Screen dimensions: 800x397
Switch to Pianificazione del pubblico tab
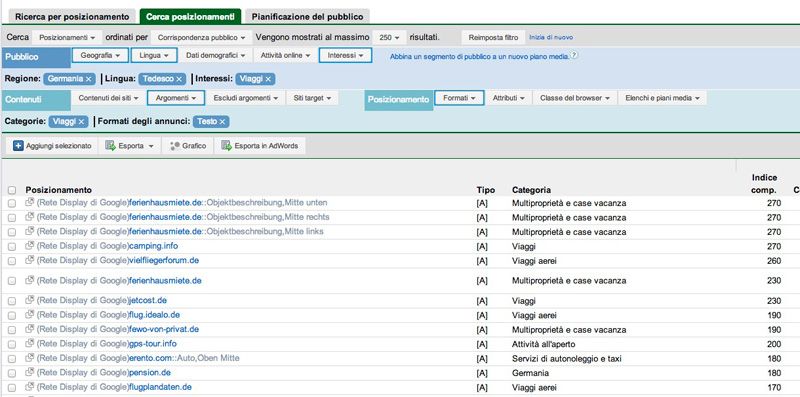pos(308,16)
